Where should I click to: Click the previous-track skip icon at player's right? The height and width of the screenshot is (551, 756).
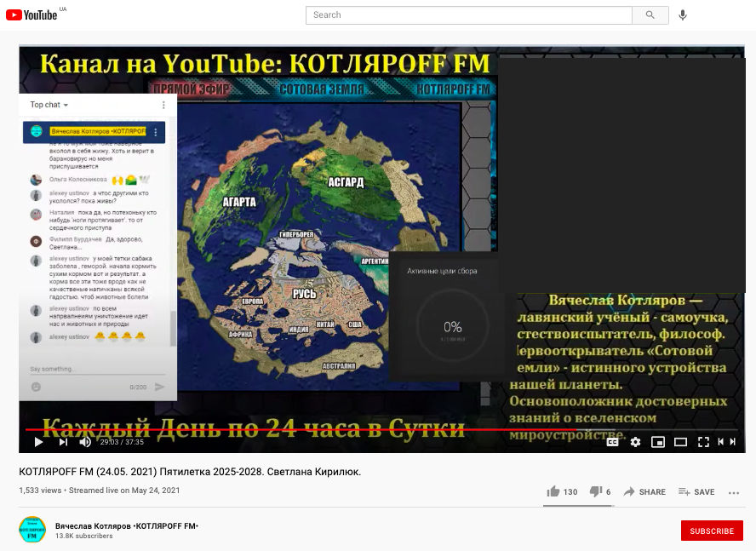coord(720,441)
